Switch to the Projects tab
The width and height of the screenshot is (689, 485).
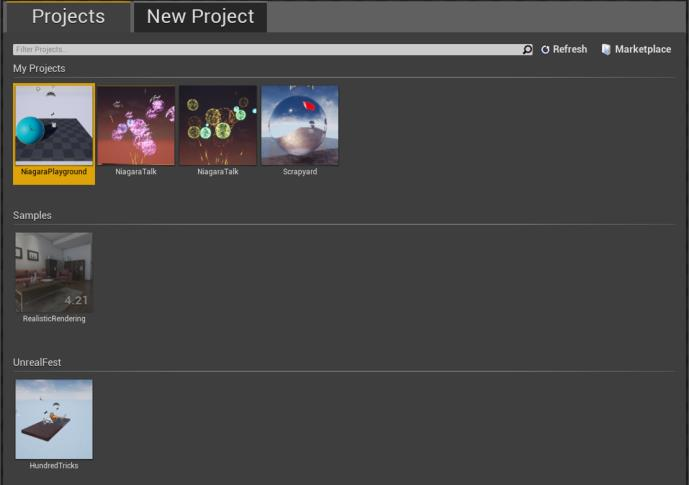pyautogui.click(x=68, y=17)
